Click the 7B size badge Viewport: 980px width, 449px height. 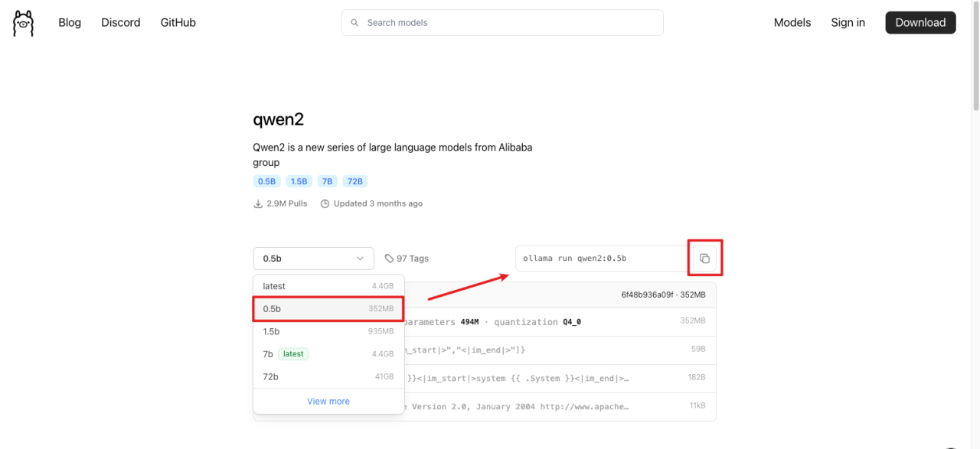coord(327,181)
